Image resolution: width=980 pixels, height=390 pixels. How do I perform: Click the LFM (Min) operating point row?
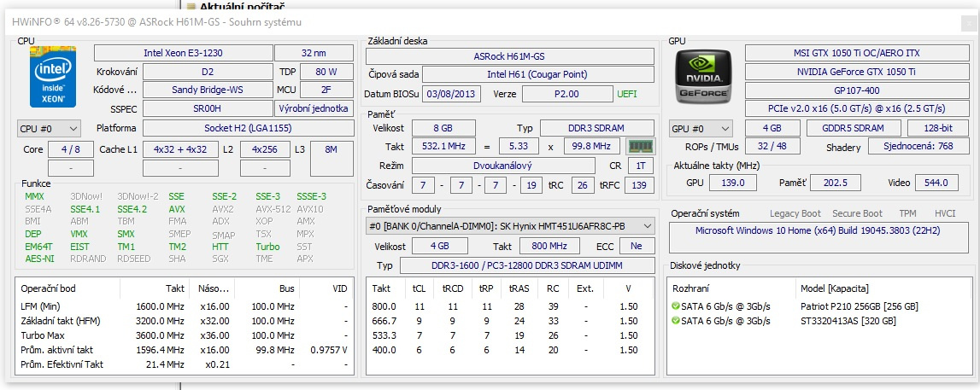pyautogui.click(x=185, y=306)
